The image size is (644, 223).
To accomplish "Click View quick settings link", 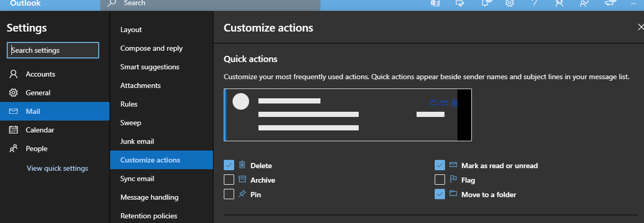I will tap(57, 168).
